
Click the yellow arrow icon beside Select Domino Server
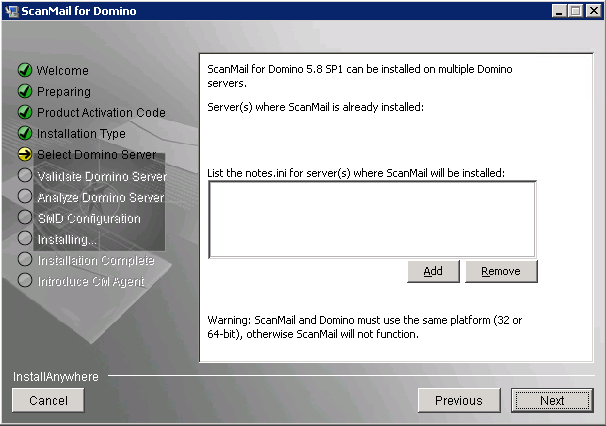point(25,155)
